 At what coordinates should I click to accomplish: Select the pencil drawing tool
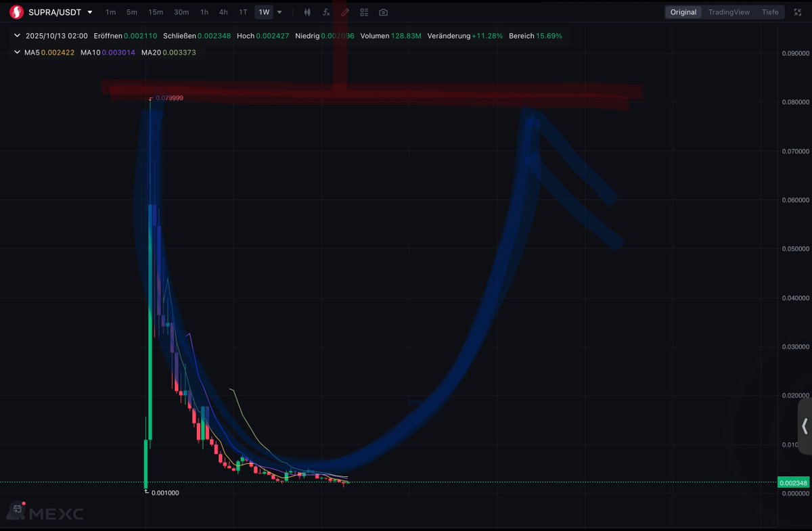click(x=345, y=12)
